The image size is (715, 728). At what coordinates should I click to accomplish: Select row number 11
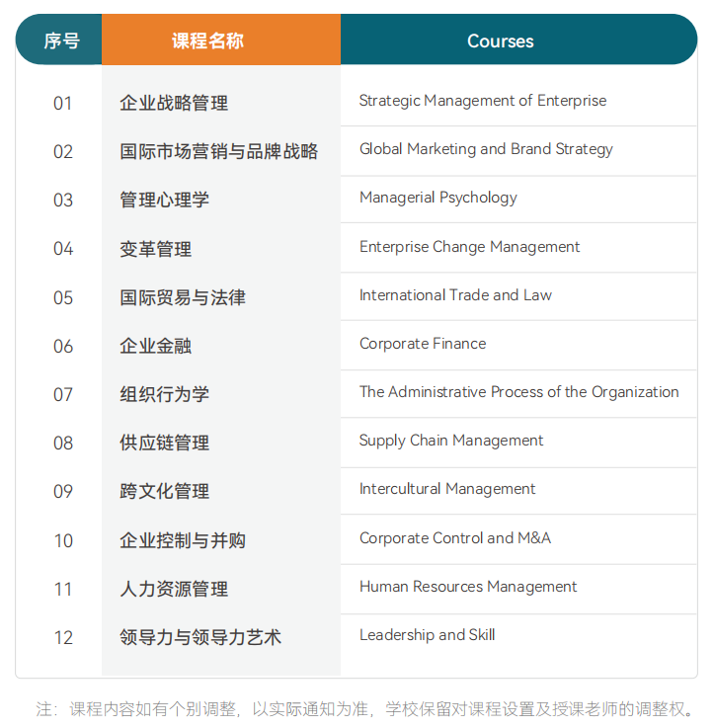(x=63, y=589)
